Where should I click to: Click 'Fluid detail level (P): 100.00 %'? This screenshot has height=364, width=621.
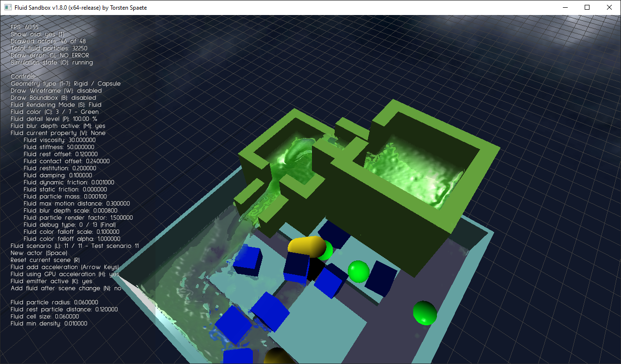click(54, 119)
